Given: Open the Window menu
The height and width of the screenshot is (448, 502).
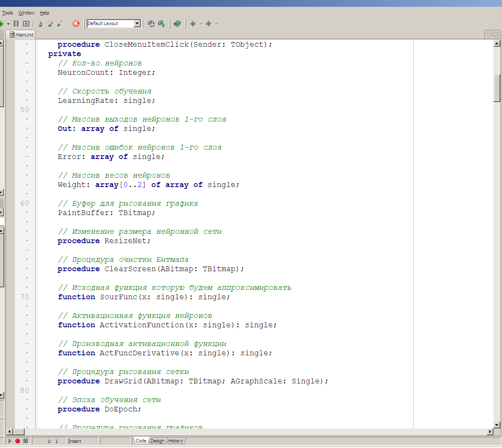Looking at the screenshot, I should coord(26,13).
